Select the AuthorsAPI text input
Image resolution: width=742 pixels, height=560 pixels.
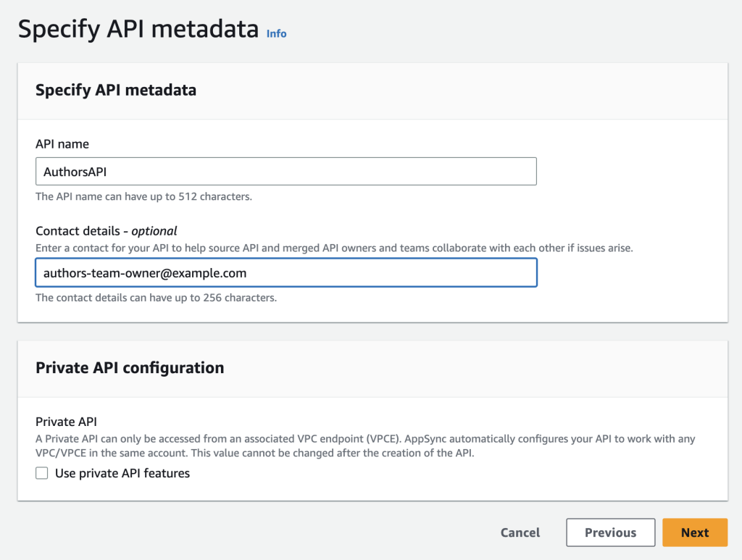pos(286,171)
